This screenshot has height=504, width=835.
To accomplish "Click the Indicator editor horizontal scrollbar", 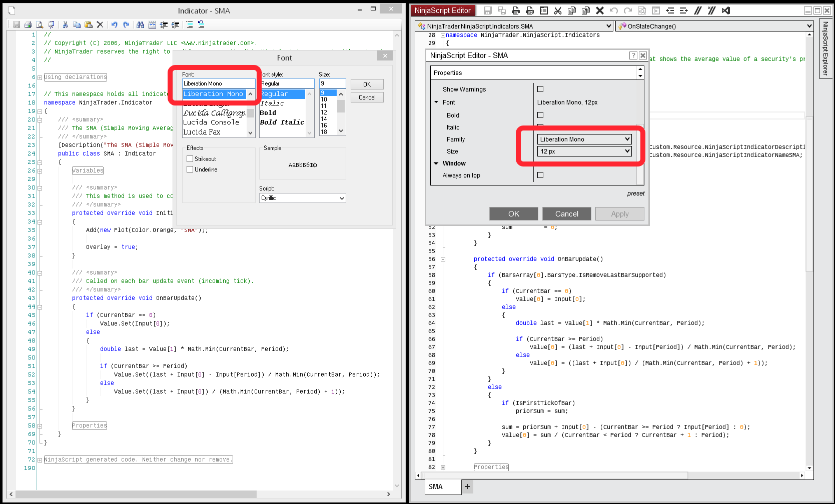I will [x=135, y=494].
